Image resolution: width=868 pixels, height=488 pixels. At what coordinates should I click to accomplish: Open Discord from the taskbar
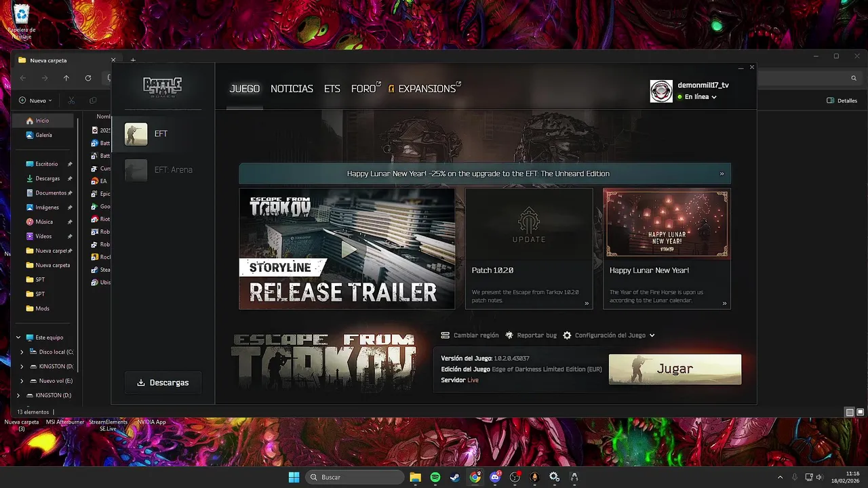[x=495, y=477]
